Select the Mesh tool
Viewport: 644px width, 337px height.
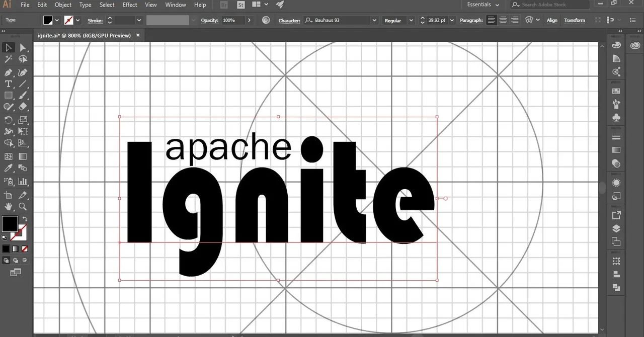pyautogui.click(x=9, y=156)
